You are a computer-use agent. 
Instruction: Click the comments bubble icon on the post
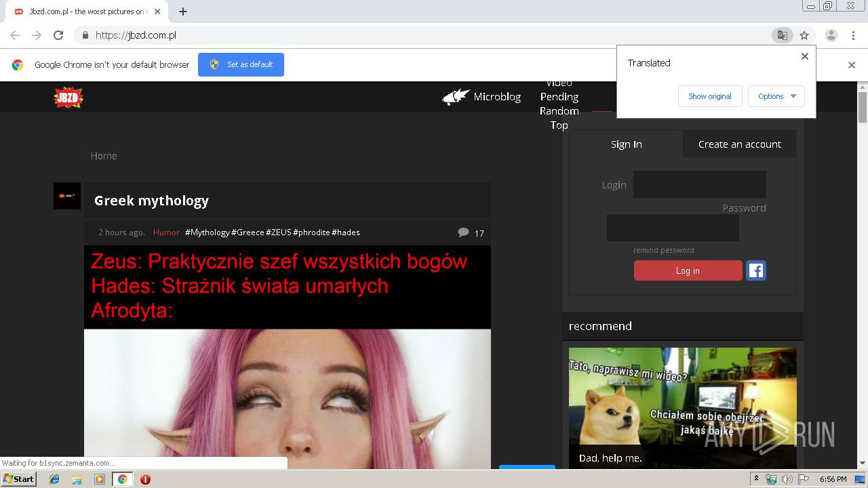point(463,232)
